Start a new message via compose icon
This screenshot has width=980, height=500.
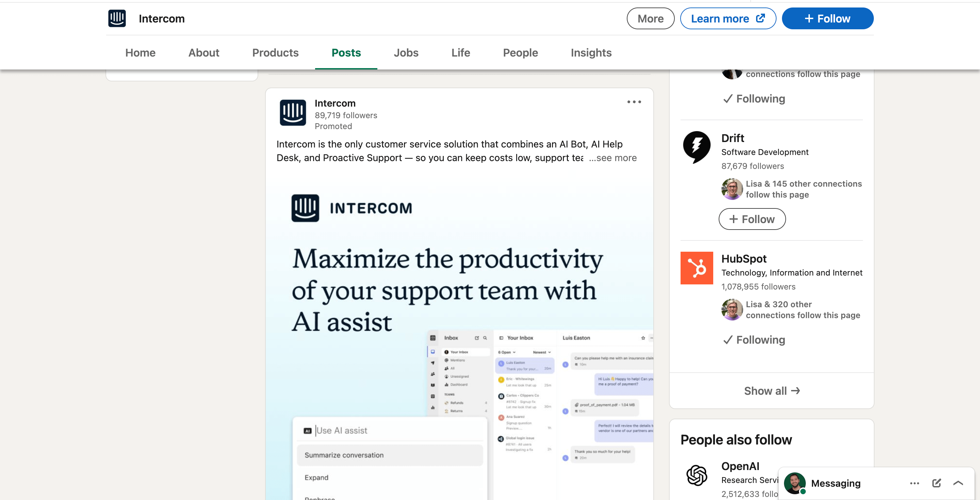tap(937, 483)
